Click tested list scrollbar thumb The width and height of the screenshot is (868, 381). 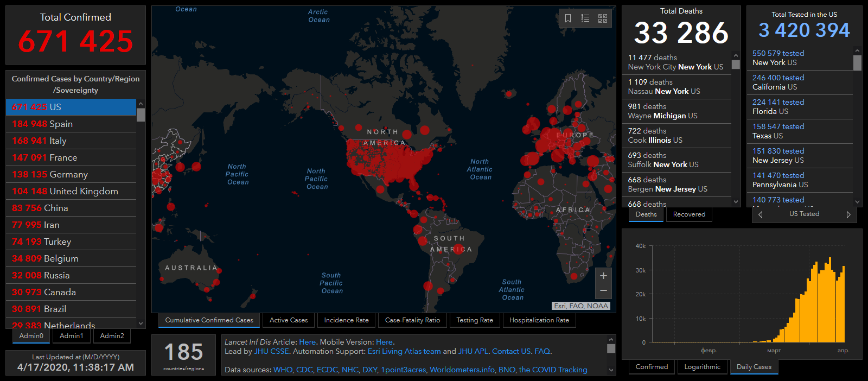[857, 63]
